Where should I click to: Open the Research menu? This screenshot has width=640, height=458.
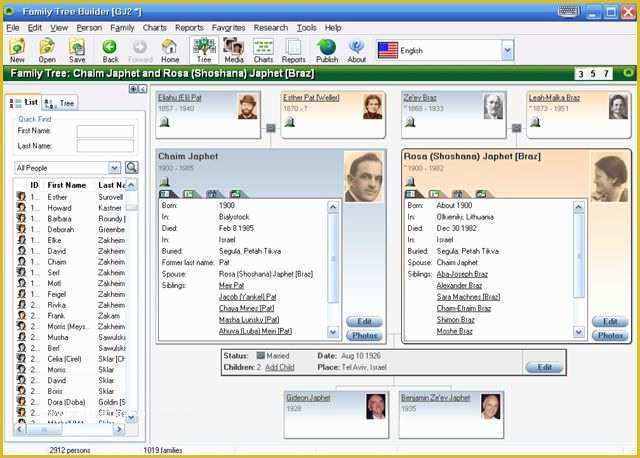271,28
